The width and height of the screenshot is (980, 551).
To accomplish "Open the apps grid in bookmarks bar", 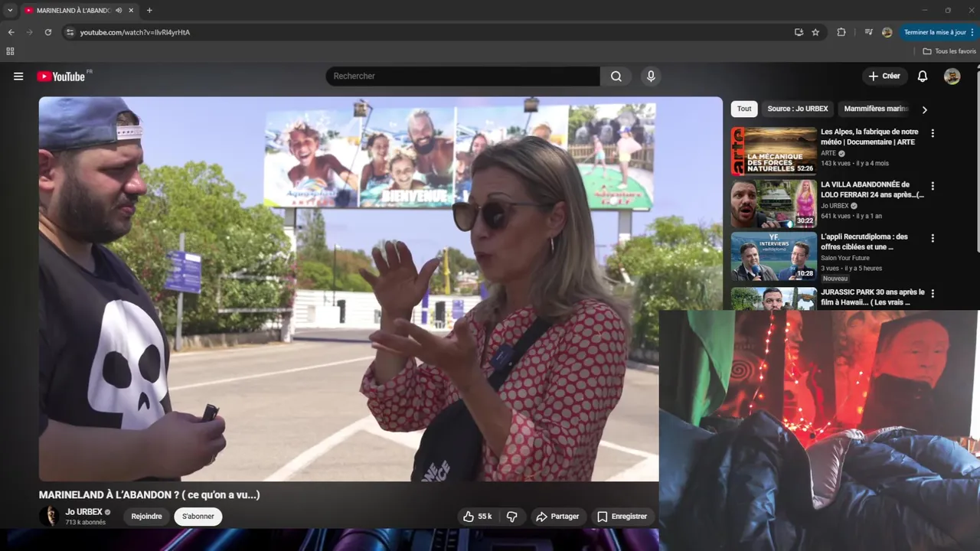I will pyautogui.click(x=10, y=51).
